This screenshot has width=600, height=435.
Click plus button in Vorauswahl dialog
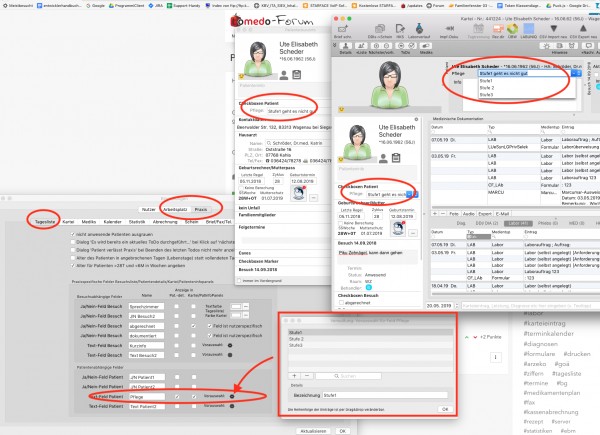tap(294, 376)
